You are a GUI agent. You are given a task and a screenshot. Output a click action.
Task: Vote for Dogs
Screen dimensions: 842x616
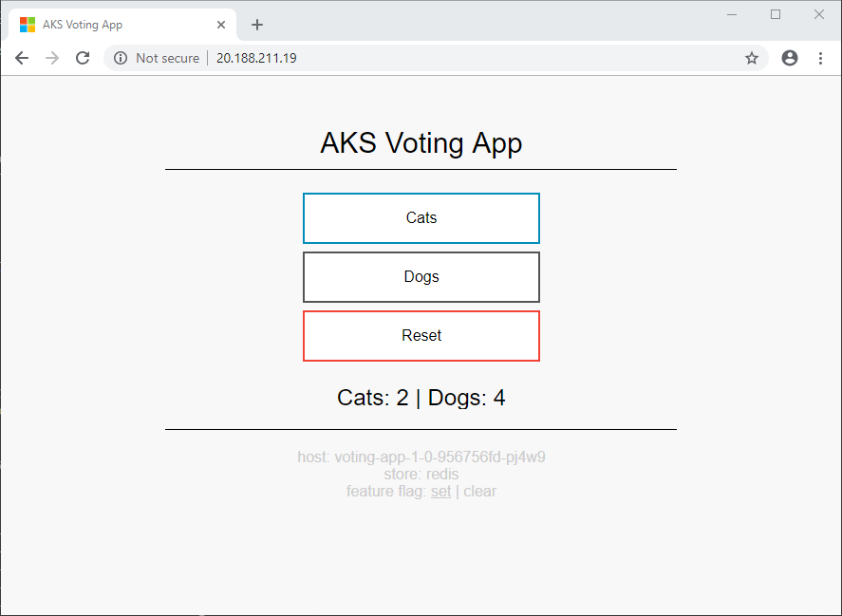pyautogui.click(x=421, y=277)
